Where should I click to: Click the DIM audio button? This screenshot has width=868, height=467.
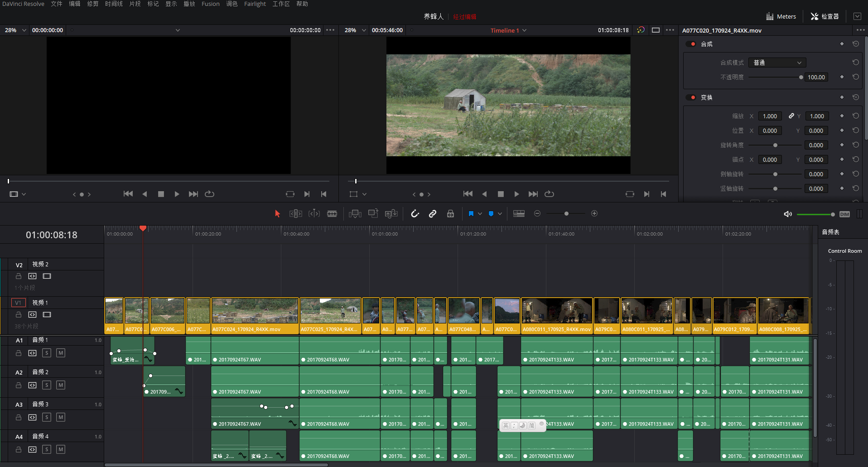(844, 214)
